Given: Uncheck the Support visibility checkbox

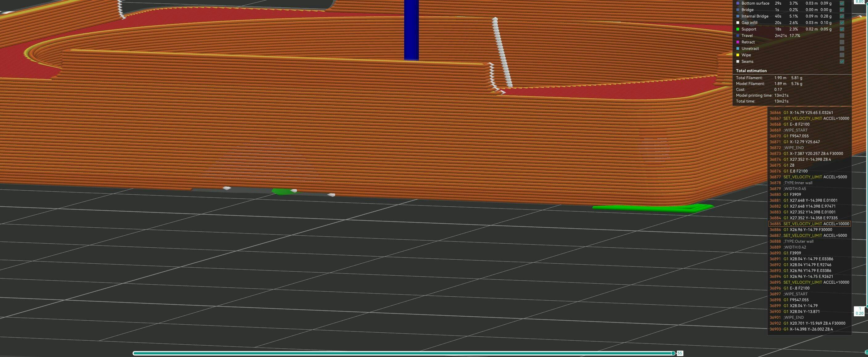Looking at the screenshot, I should tap(842, 29).
